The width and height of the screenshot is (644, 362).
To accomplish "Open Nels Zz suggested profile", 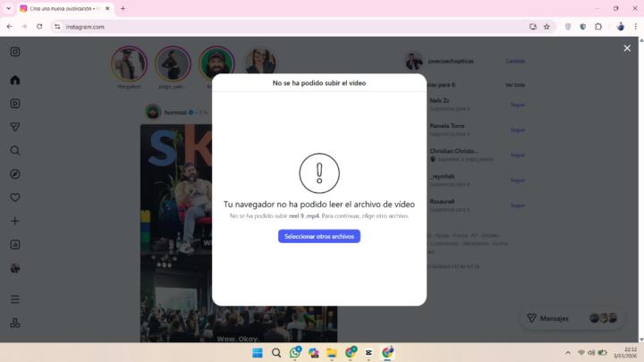I will 439,100.
